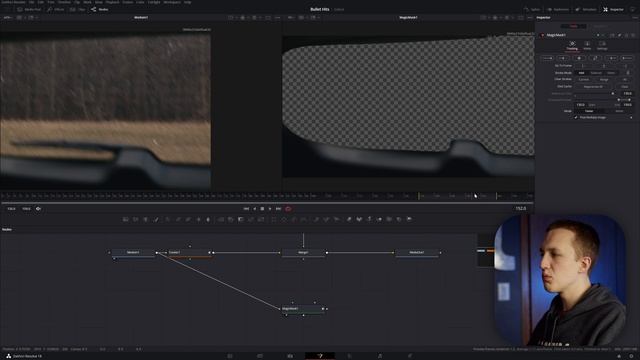The image size is (640, 360).
Task: Clear the Current strokes
Action: click(584, 80)
